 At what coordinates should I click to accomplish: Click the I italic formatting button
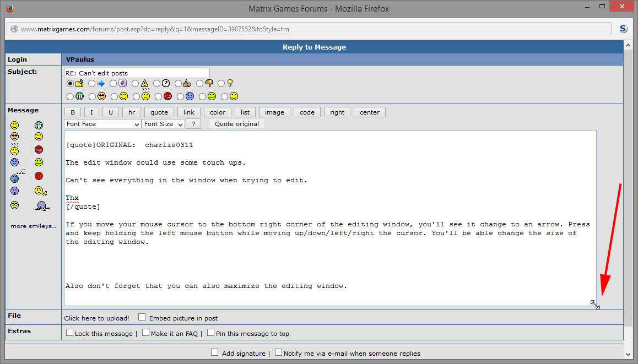click(91, 112)
